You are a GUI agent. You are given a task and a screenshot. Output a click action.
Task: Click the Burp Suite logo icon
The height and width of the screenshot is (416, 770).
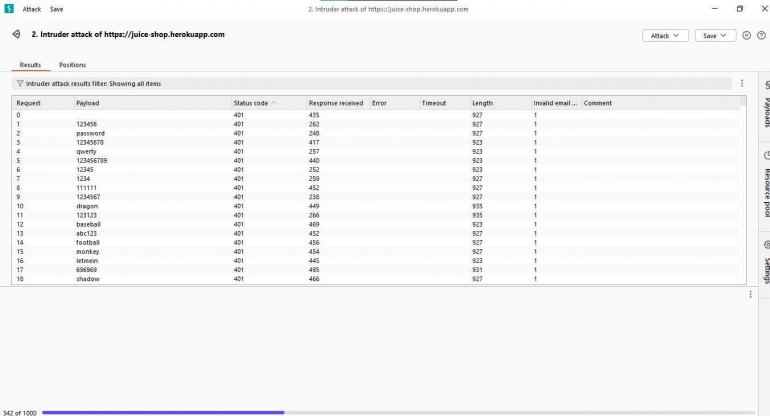[x=9, y=8]
